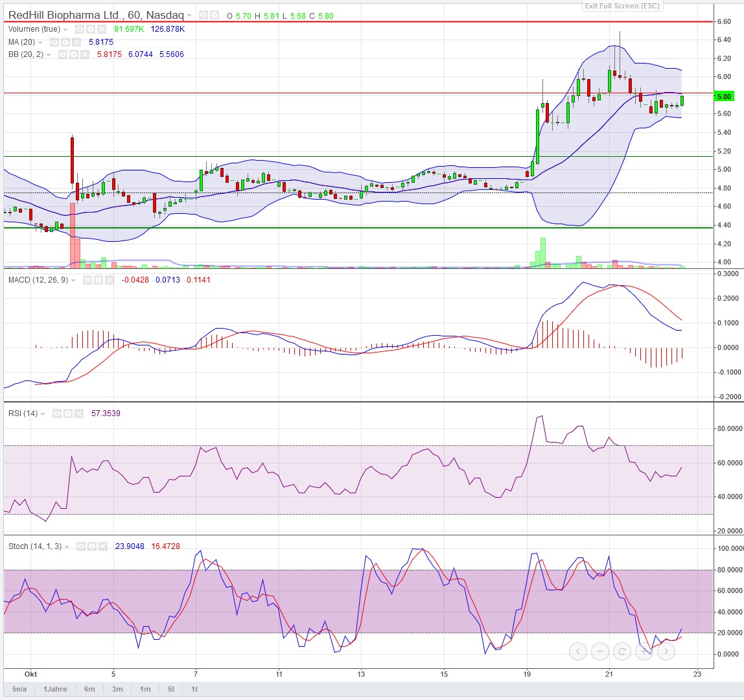Toggle the Stoch (14, 1, 3) visibility eye icon
The image size is (744, 700).
tap(81, 546)
